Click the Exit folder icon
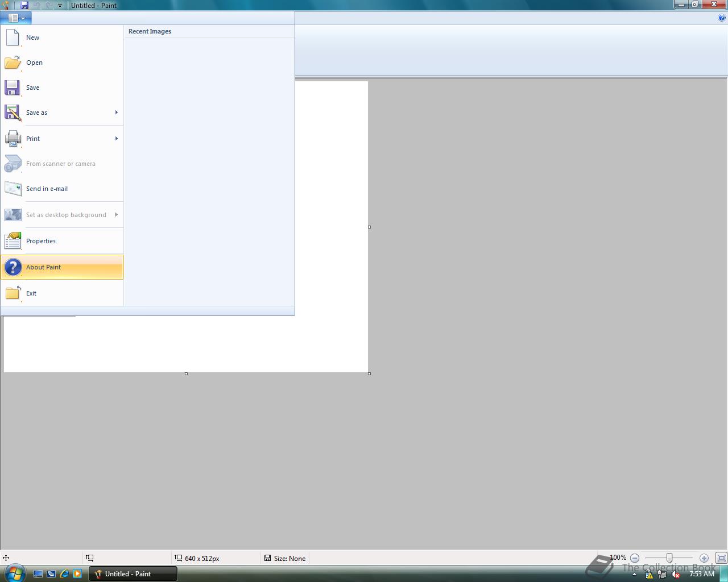 (13, 293)
